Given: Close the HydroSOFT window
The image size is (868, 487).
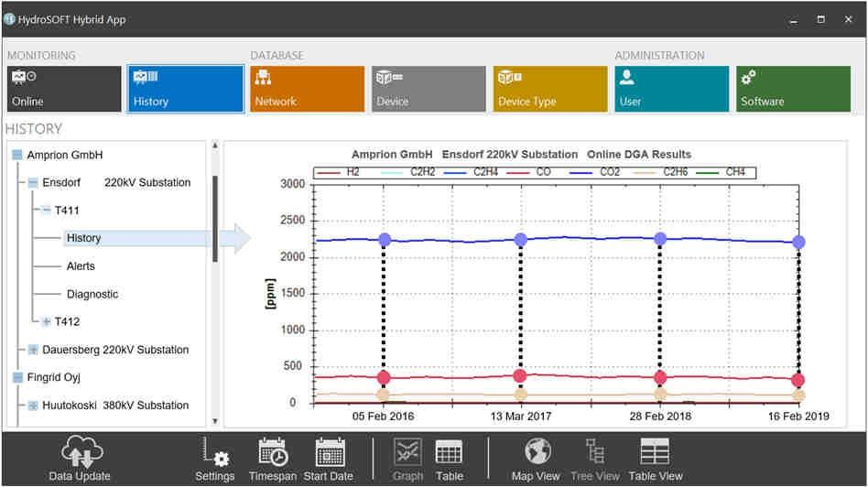Looking at the screenshot, I should [x=848, y=19].
